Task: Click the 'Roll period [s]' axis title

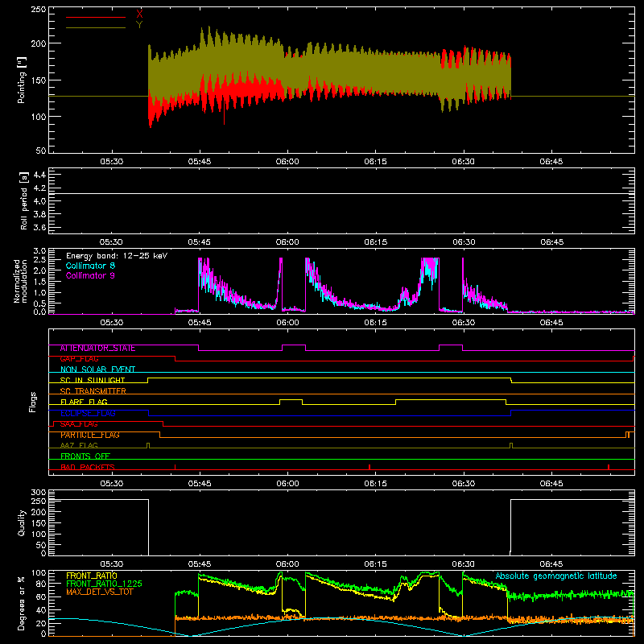Action: click(x=23, y=200)
